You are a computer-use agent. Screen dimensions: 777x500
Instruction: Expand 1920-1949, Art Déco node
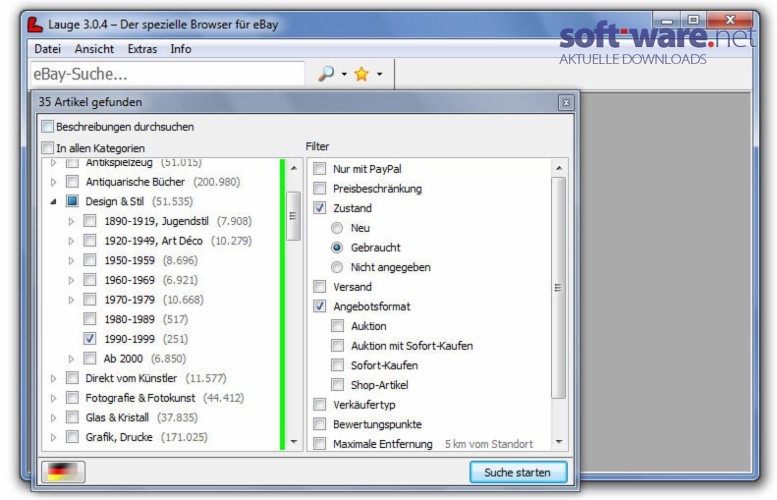(71, 241)
